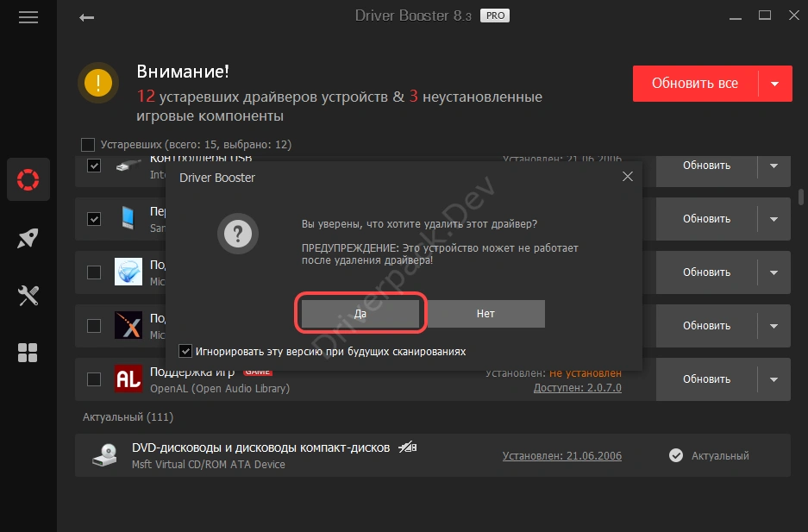
Task: Expand dropdown for OpenAL row
Action: [774, 379]
